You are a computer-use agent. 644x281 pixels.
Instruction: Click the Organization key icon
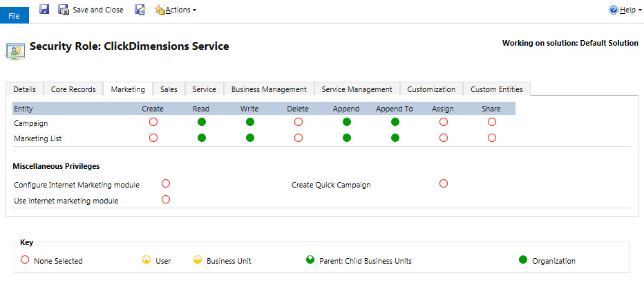(x=523, y=260)
